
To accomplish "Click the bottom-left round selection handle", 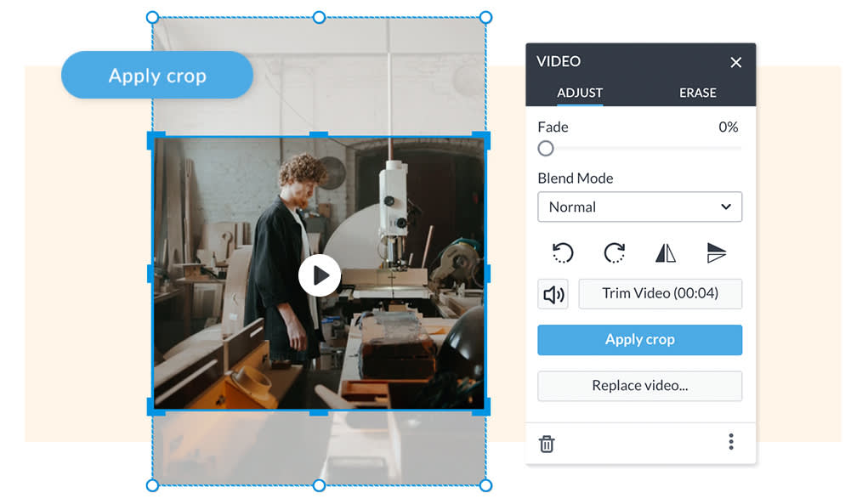I will (x=153, y=486).
